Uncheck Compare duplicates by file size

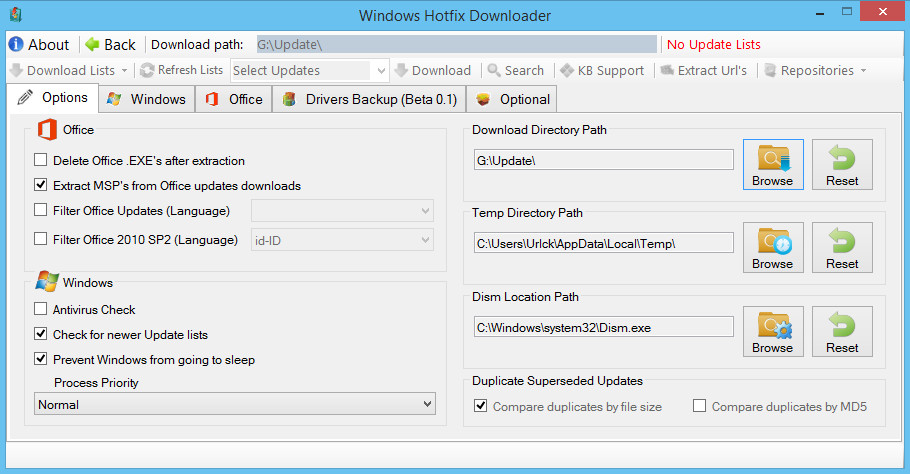tap(481, 406)
